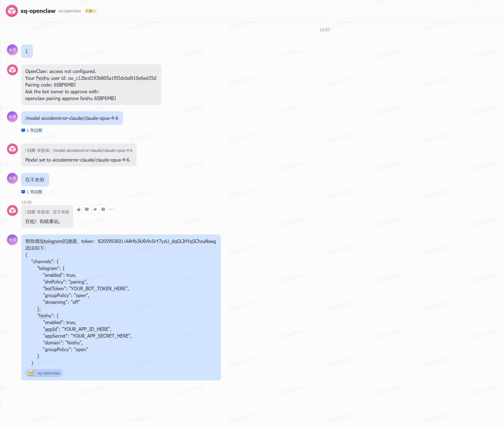Click the reply text "在呢！有啥事说。"
The image size is (504, 428).
tap(43, 222)
